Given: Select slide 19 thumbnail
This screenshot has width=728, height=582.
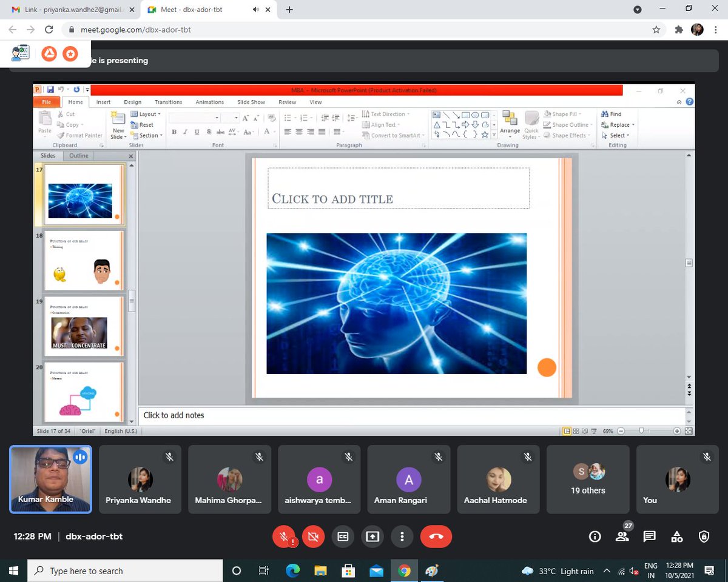Looking at the screenshot, I should 85,327.
